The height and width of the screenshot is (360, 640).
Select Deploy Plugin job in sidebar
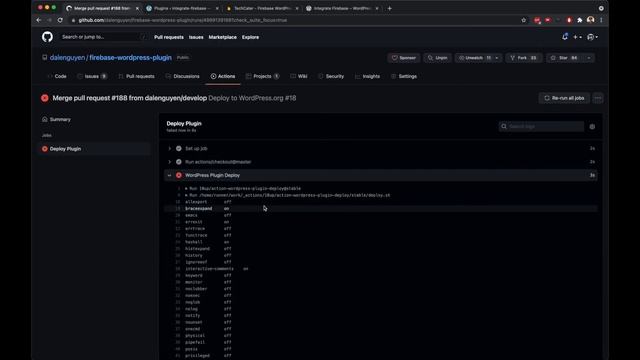(x=95, y=149)
